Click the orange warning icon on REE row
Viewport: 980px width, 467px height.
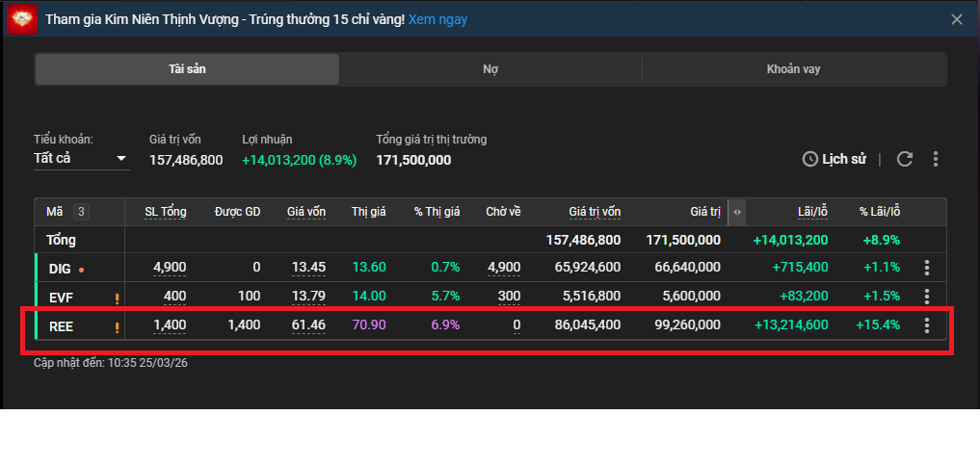point(117,326)
